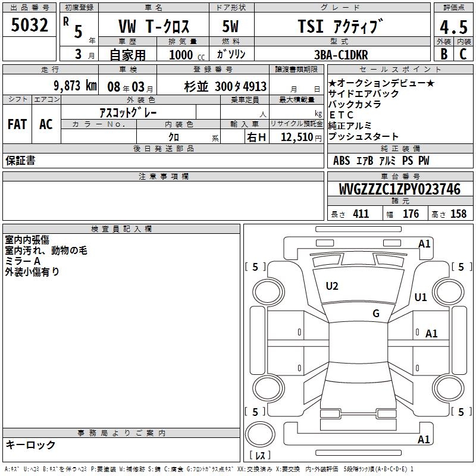Screen dimensions: 476x476
Task: Click the interior grade C cell
Action: point(463,54)
